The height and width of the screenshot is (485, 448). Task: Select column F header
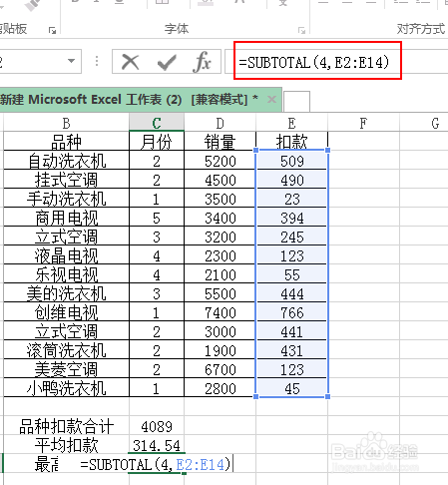363,123
